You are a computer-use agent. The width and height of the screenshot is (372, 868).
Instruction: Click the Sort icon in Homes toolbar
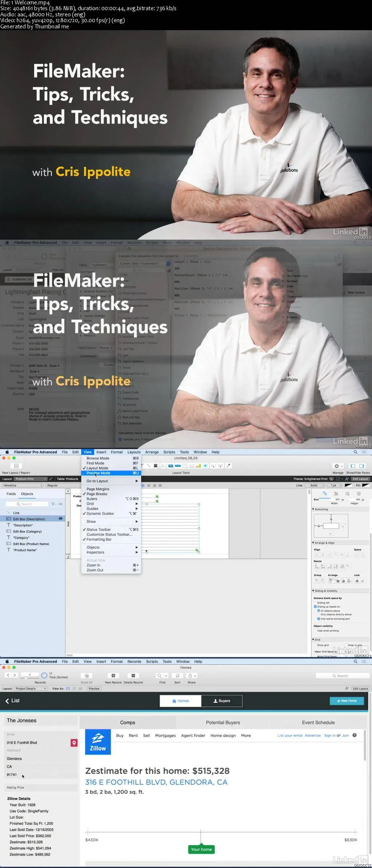(177, 676)
